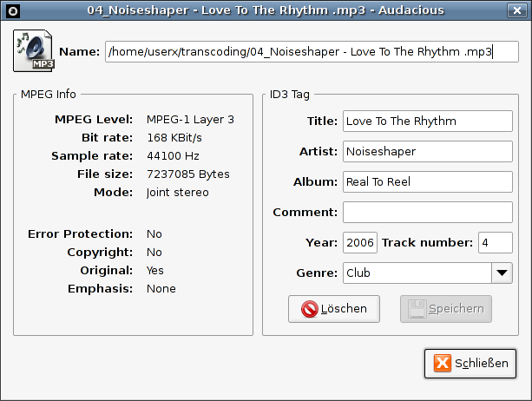The width and height of the screenshot is (532, 401).
Task: Click the greyed-out Speichern button
Action: click(446, 309)
